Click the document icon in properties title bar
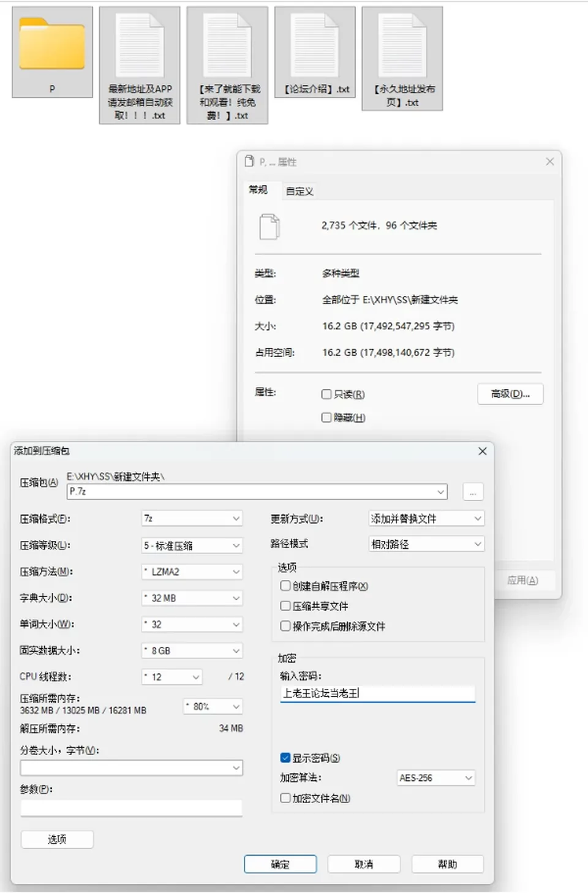This screenshot has width=588, height=893. [249, 161]
